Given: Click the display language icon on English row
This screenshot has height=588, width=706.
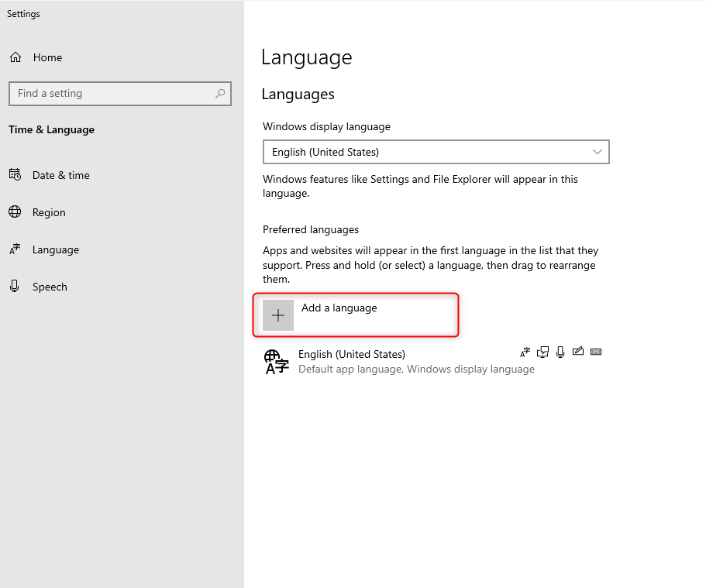Looking at the screenshot, I should coord(525,352).
